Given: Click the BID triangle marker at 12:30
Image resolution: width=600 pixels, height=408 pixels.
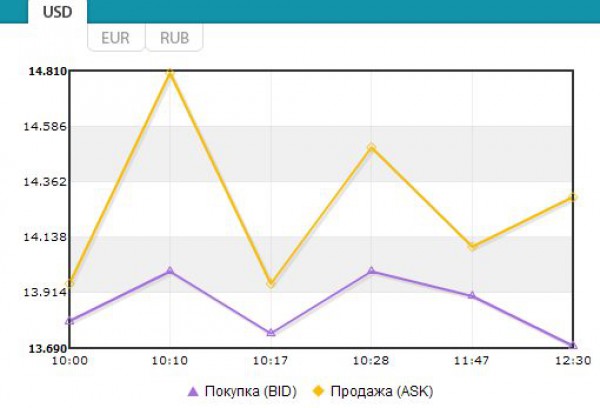Looking at the screenshot, I should [x=573, y=345].
